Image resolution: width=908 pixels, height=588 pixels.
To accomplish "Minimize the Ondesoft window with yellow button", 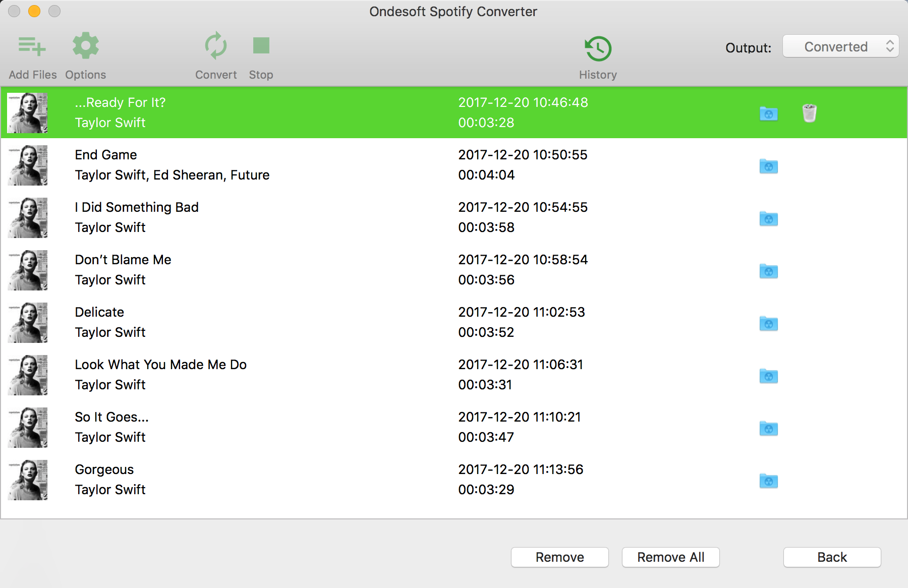I will [34, 11].
